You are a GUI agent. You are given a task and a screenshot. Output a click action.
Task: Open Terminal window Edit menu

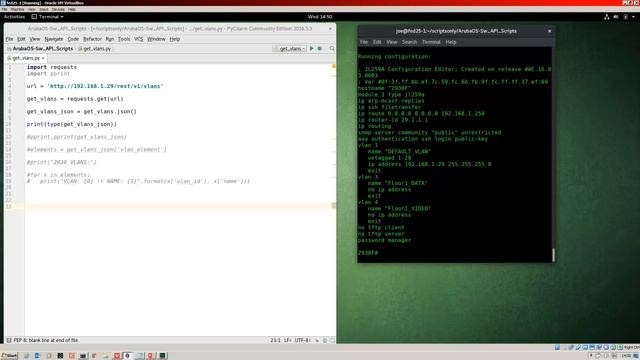pyautogui.click(x=377, y=42)
